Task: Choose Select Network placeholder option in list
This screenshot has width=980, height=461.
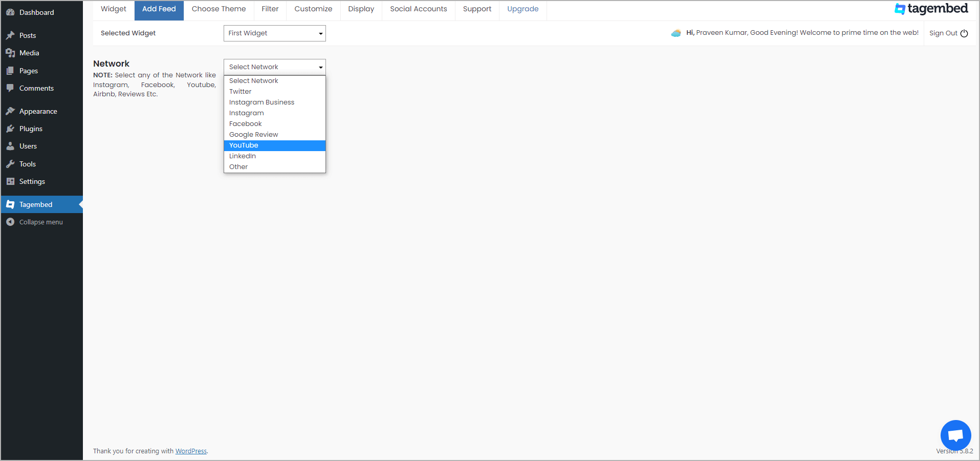Action: point(275,81)
